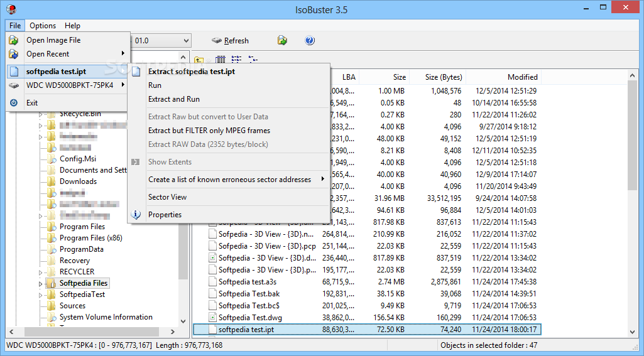Click the folder icon next to ProgramData

coord(52,249)
